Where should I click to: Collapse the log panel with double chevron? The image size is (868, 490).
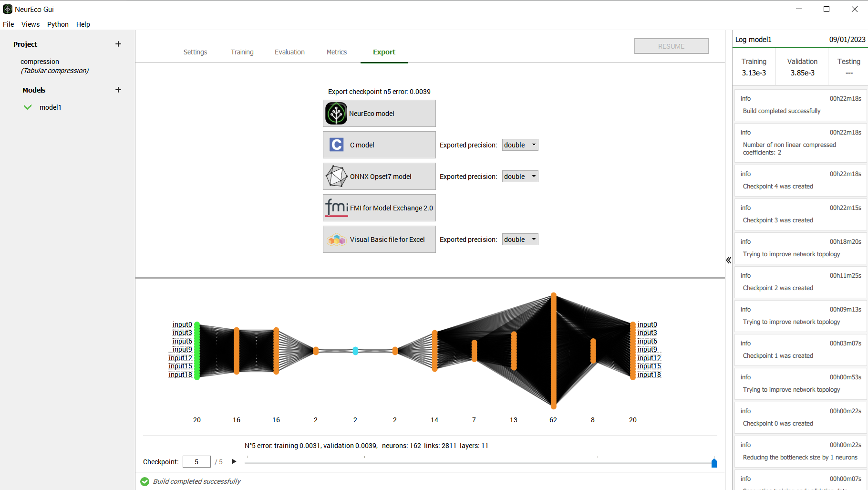tap(728, 260)
